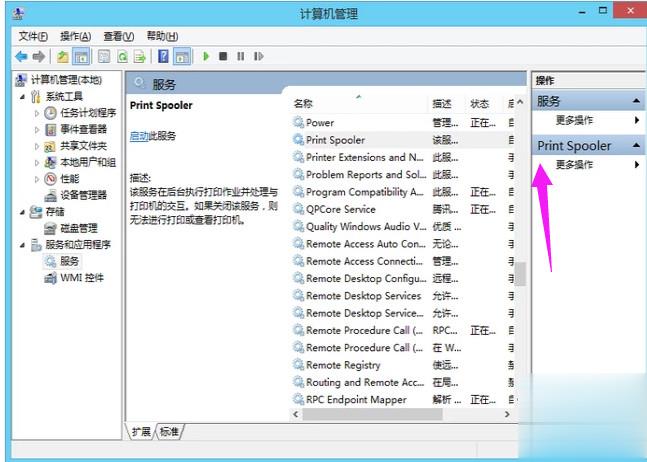Select Quality Windows Audio V... service
The height and width of the screenshot is (462, 647).
[403, 226]
